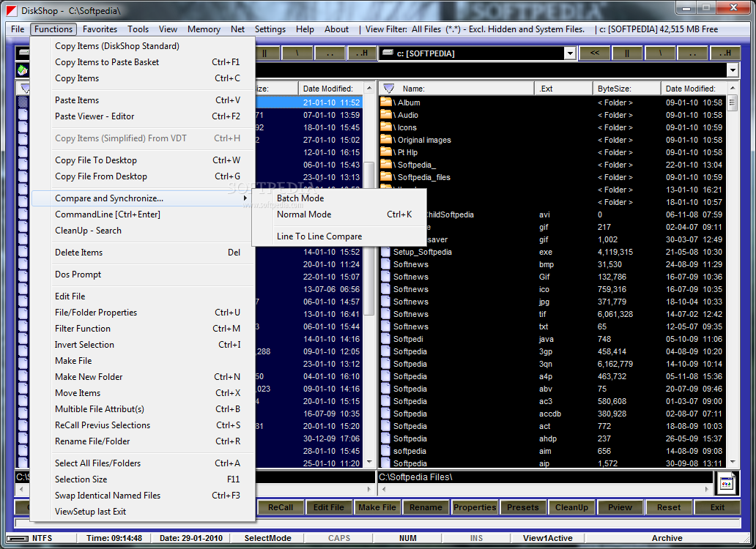
Task: Choose Delete Items from Functions menu
Action: click(x=143, y=253)
